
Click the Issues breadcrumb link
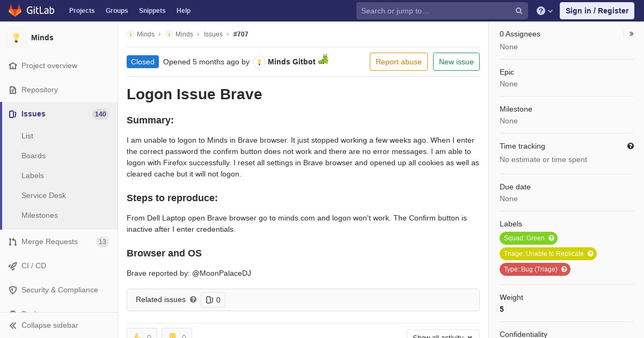213,34
